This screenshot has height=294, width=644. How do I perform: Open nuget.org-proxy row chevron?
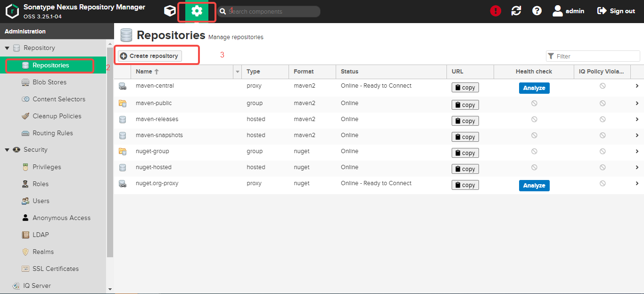(x=637, y=183)
